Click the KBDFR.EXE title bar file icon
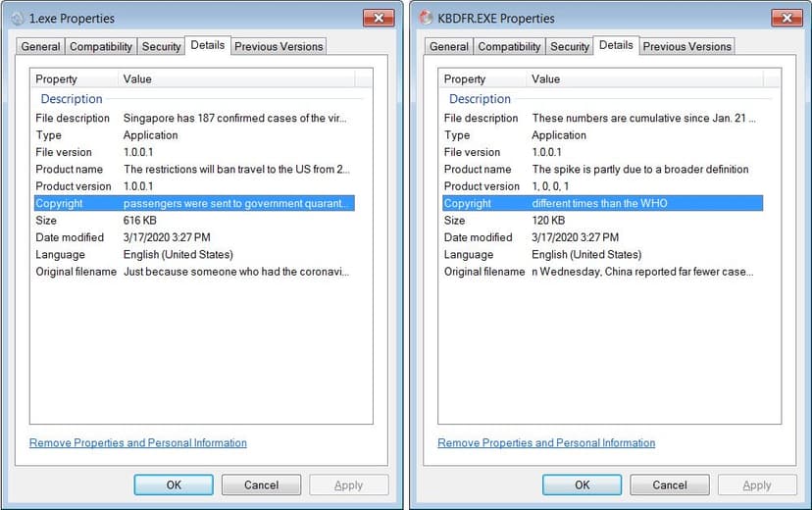 pos(426,18)
